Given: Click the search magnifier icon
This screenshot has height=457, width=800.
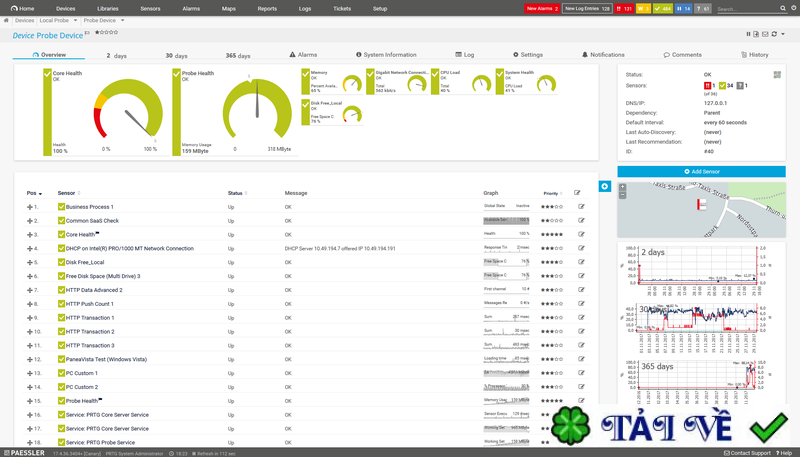Looking at the screenshot, I should pos(783,8).
